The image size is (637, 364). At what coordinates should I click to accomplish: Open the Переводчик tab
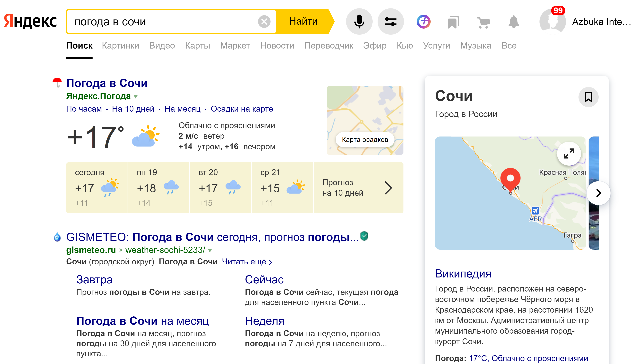[329, 45]
